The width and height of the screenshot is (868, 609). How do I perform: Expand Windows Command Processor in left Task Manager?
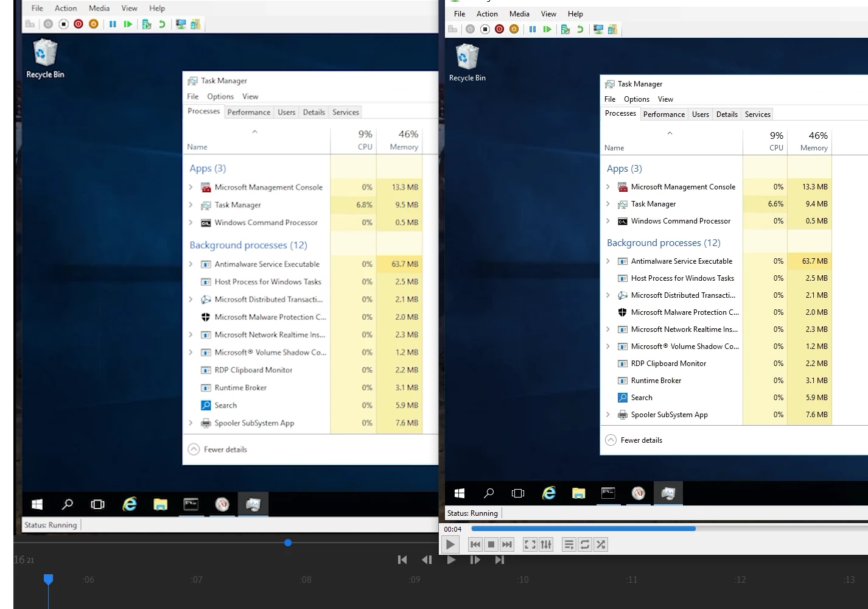point(191,222)
